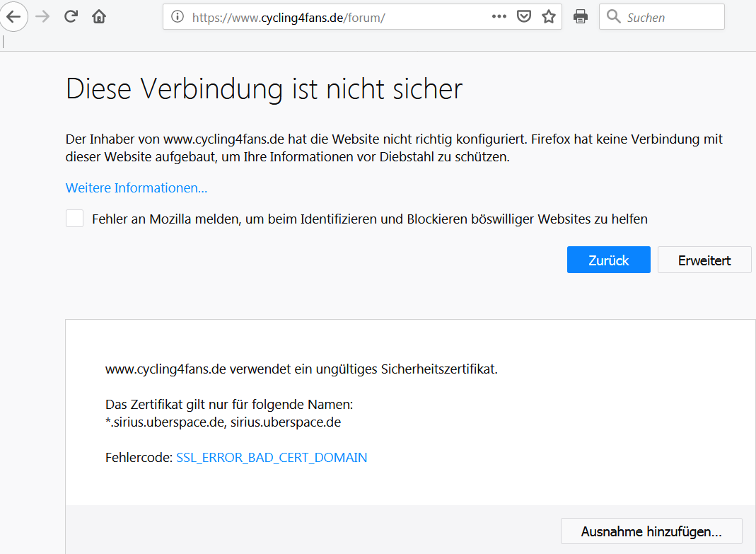Click the magnifier icon in search box
Image resolution: width=756 pixels, height=554 pixels.
[x=614, y=17]
